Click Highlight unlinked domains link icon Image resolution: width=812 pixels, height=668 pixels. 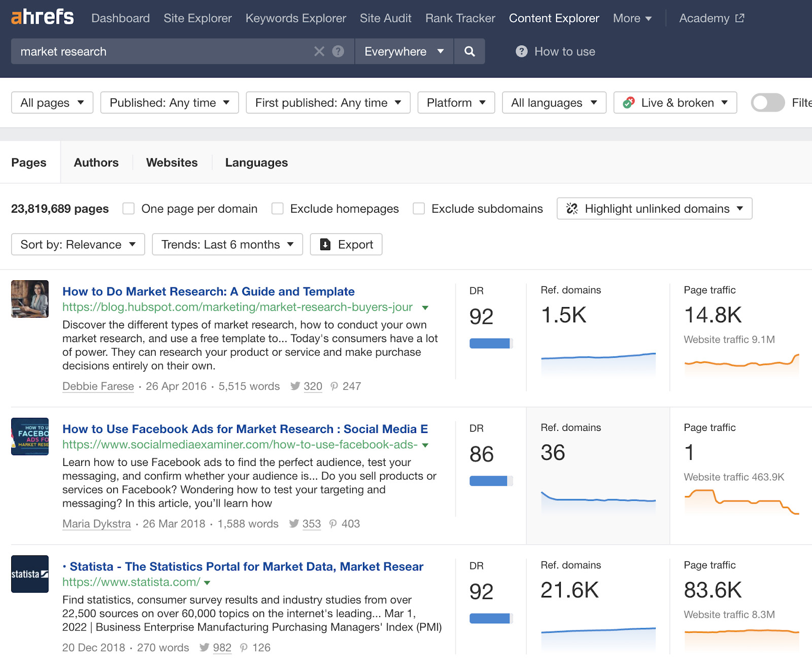pyautogui.click(x=572, y=209)
